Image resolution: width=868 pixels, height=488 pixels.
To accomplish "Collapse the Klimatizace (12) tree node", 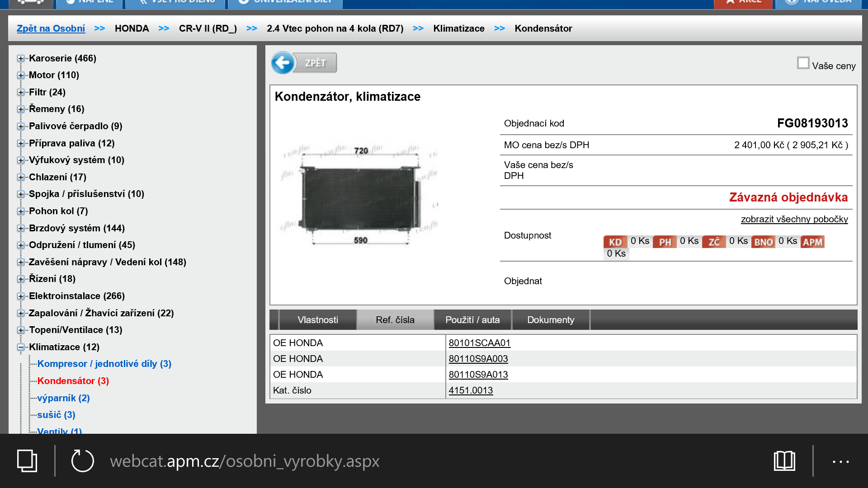I will [x=21, y=347].
